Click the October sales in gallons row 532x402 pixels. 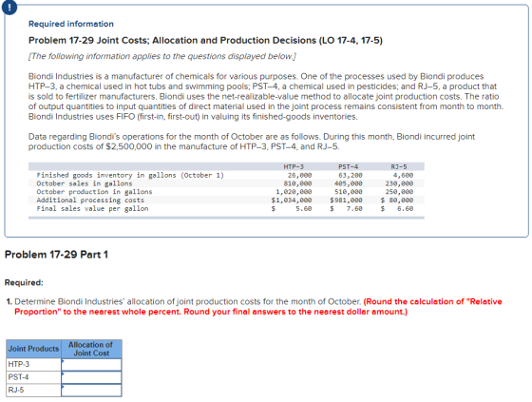click(x=226, y=183)
